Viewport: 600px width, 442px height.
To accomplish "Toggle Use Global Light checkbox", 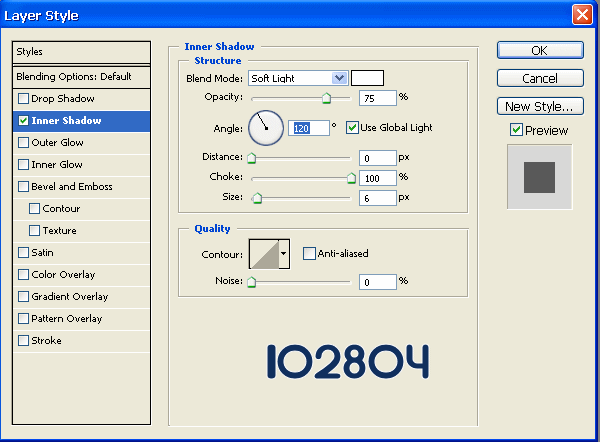I will click(x=352, y=127).
